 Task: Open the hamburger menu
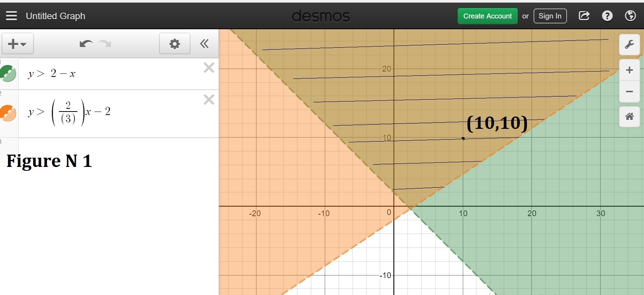pyautogui.click(x=12, y=16)
